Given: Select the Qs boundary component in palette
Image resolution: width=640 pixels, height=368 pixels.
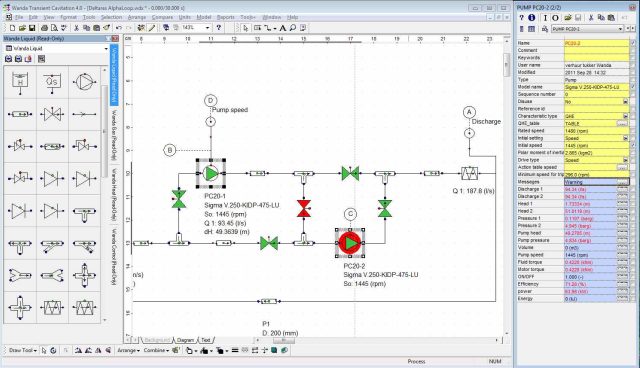Looking at the screenshot, I should point(52,82).
